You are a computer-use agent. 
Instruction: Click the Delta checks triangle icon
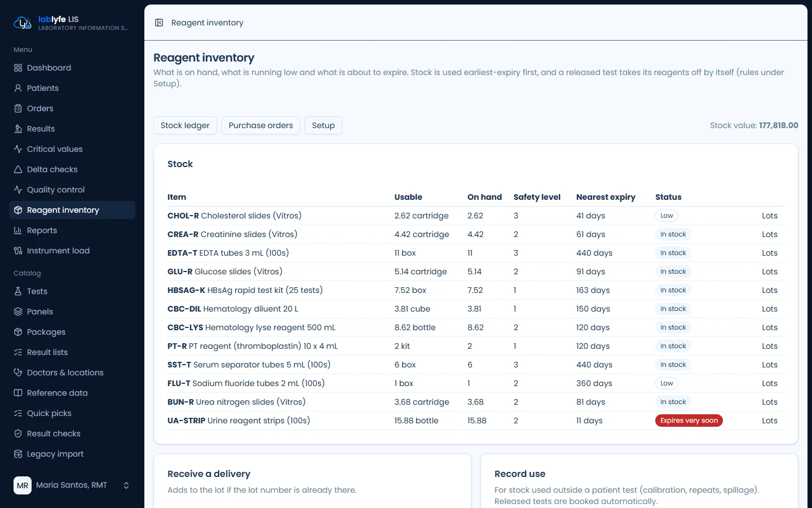pyautogui.click(x=18, y=169)
